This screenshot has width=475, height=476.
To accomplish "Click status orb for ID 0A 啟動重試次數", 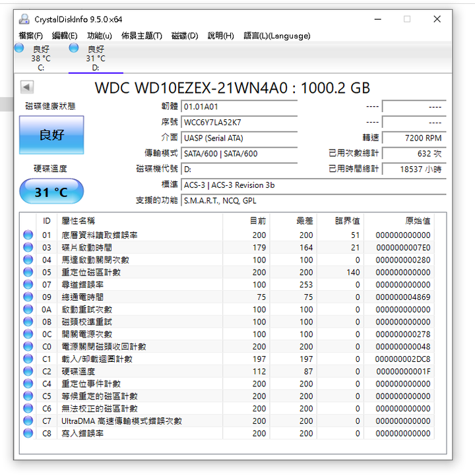I will click(28, 309).
